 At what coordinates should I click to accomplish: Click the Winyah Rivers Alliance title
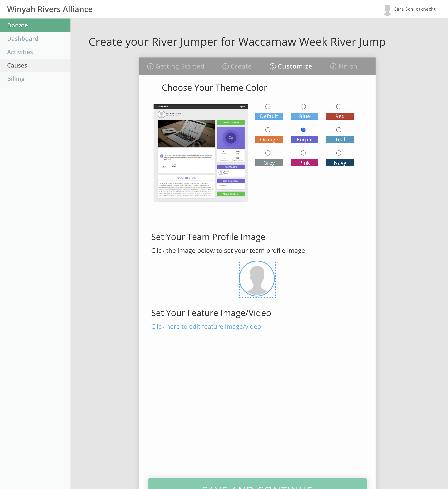pyautogui.click(x=50, y=9)
